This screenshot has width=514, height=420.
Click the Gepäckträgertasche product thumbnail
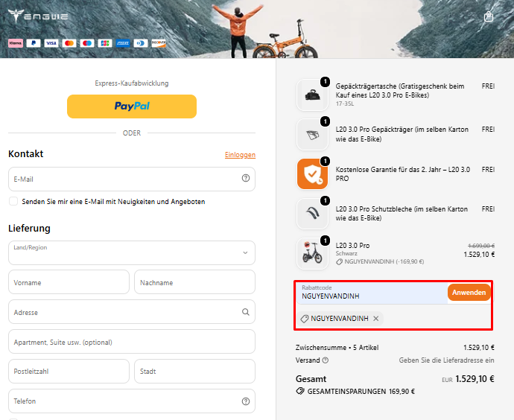click(312, 95)
